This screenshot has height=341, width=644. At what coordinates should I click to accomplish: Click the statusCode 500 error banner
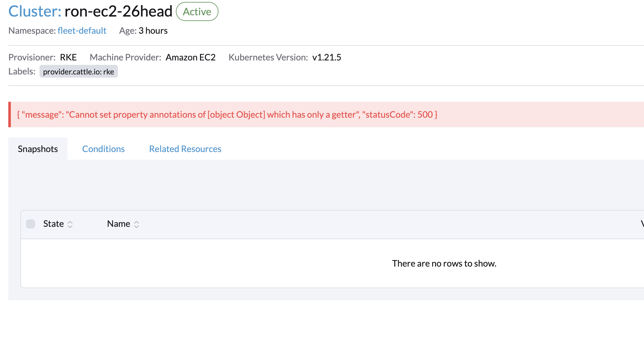227,115
